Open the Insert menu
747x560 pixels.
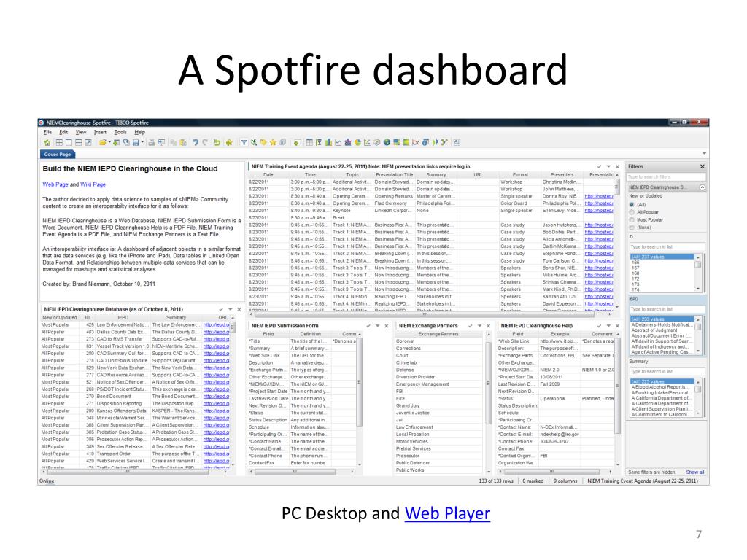(x=100, y=132)
